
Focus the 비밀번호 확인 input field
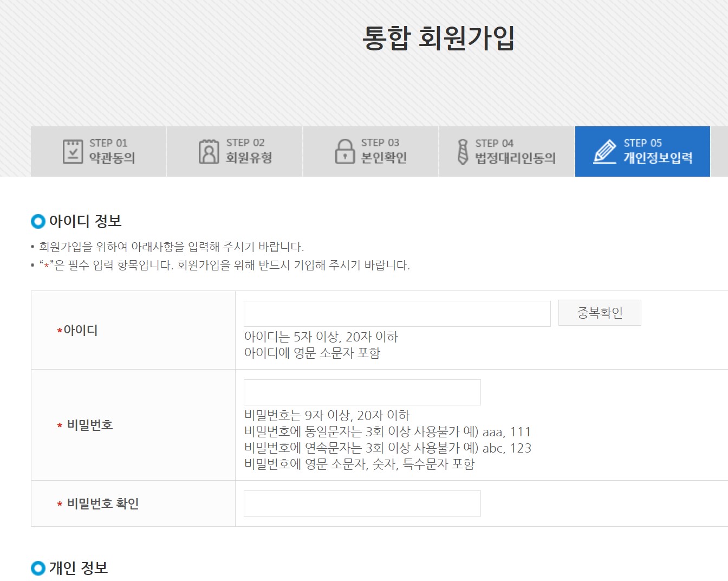(x=362, y=503)
